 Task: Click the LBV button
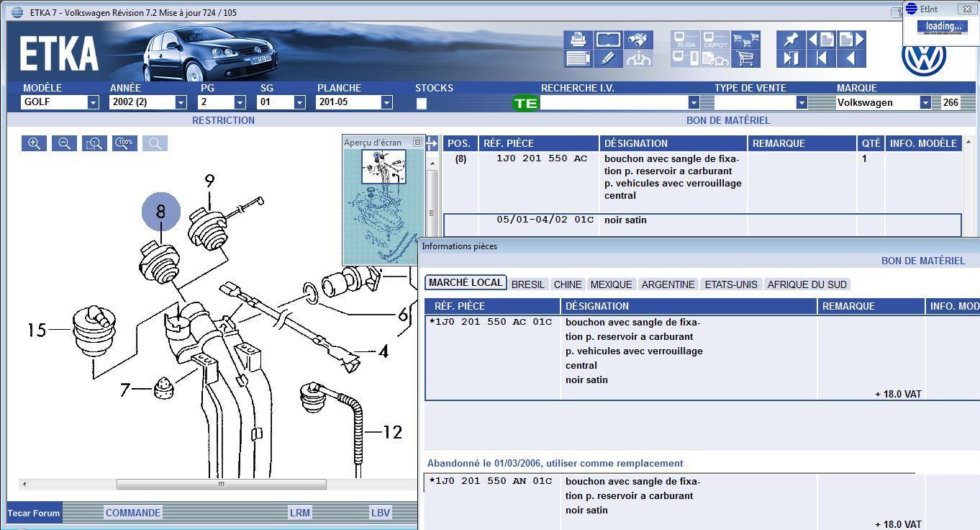pos(381,513)
